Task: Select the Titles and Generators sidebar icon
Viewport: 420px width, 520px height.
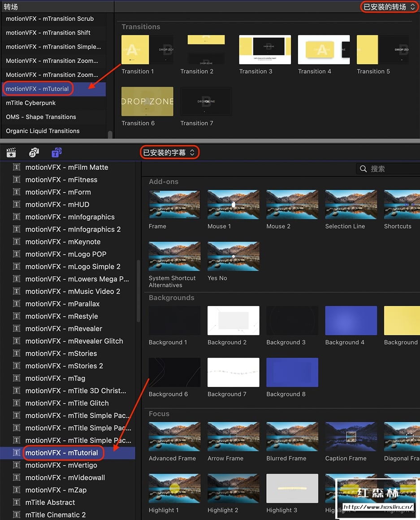Action: (x=56, y=152)
